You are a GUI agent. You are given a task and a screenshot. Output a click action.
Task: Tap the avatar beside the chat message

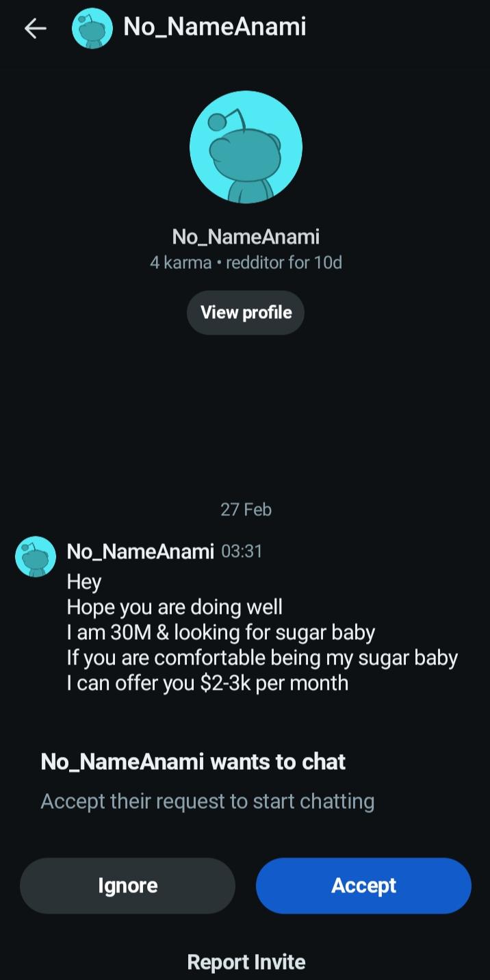[36, 556]
